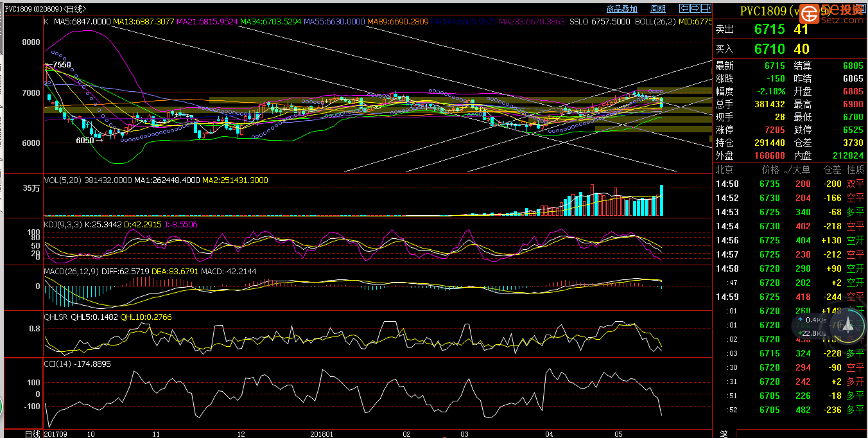The width and height of the screenshot is (868, 438).
Task: Open the 周期 period menu
Action: 657,9
